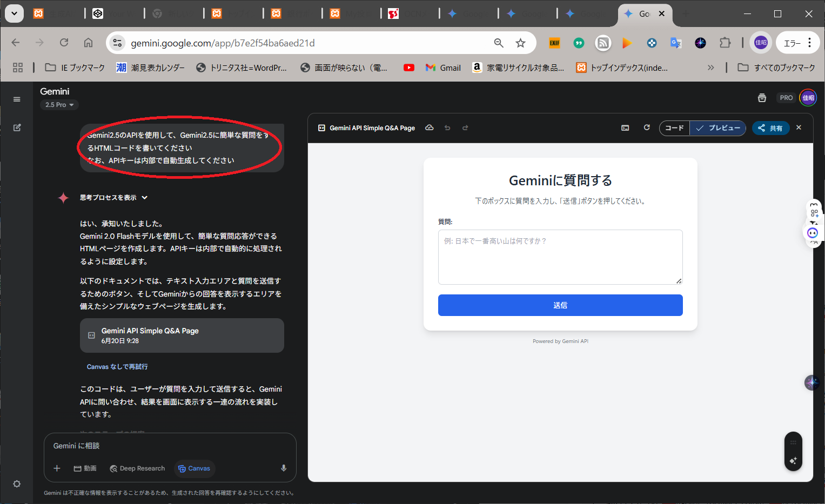
Task: Click the Powered by Gemini API text
Action: pyautogui.click(x=560, y=341)
